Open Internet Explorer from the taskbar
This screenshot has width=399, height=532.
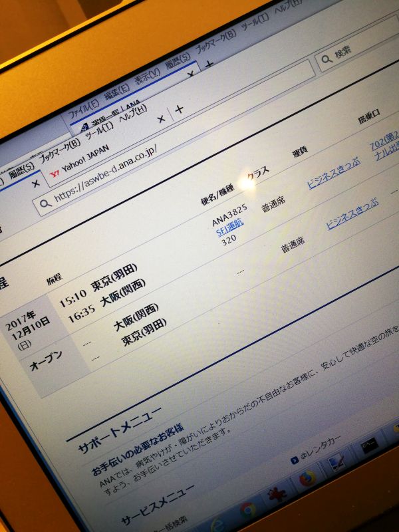pyautogui.click(x=218, y=525)
